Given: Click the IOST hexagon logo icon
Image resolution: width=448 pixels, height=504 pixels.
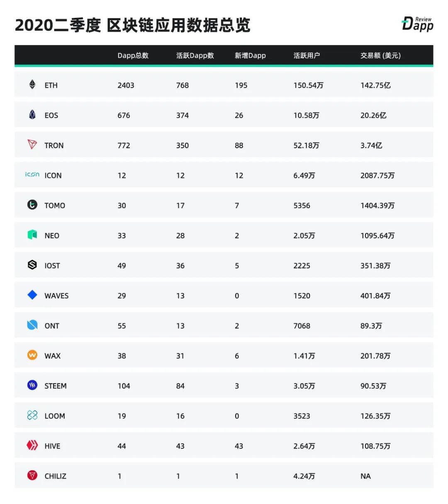Looking at the screenshot, I should tap(32, 265).
